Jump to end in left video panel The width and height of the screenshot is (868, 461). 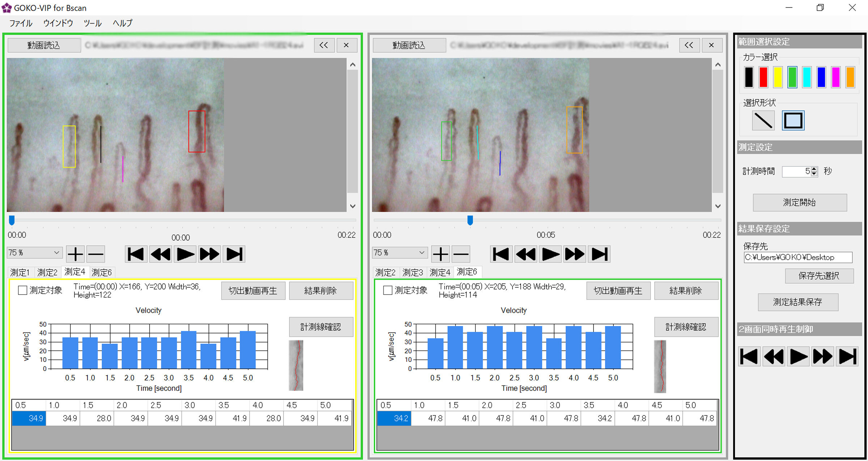tap(234, 254)
